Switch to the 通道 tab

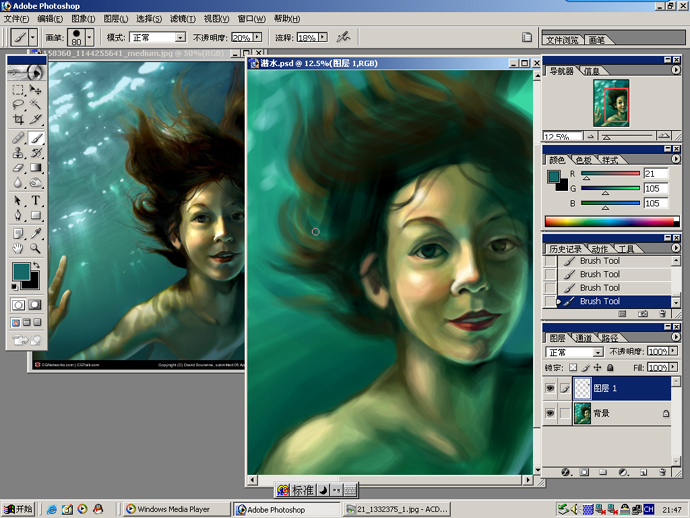pyautogui.click(x=584, y=338)
